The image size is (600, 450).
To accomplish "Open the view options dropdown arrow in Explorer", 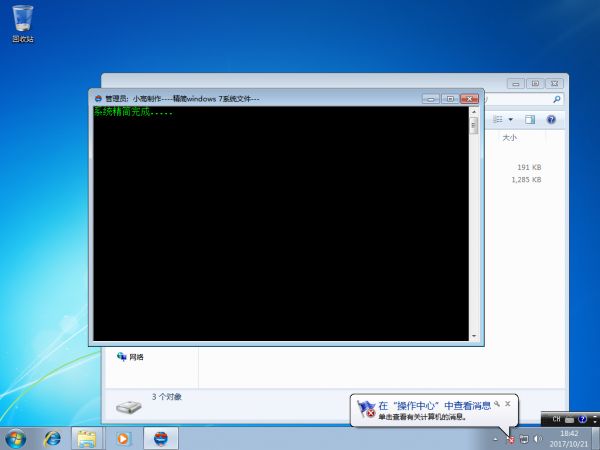I will 510,120.
